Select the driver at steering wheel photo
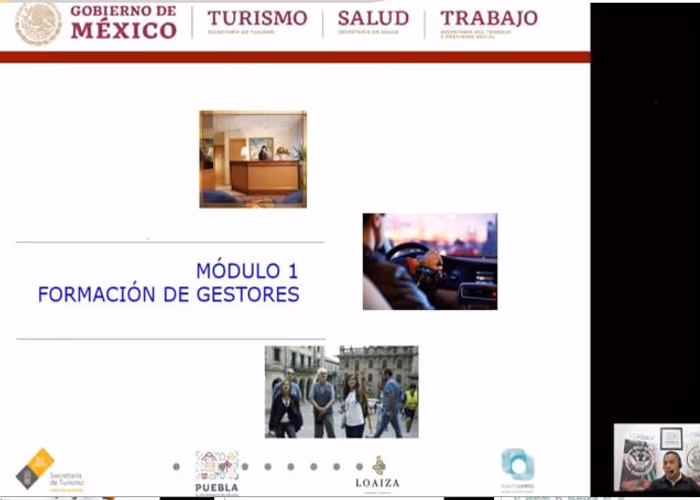The width and height of the screenshot is (700, 500). click(x=430, y=262)
